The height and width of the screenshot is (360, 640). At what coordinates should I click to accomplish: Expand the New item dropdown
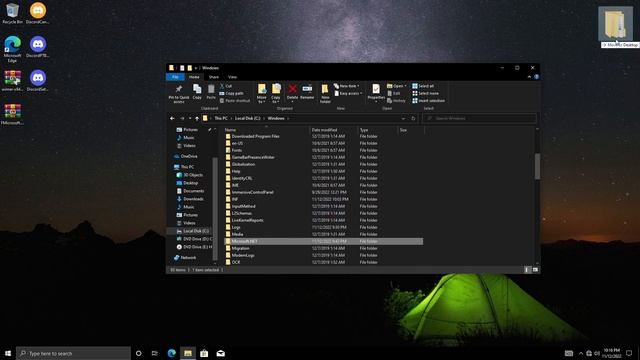pyautogui.click(x=347, y=86)
